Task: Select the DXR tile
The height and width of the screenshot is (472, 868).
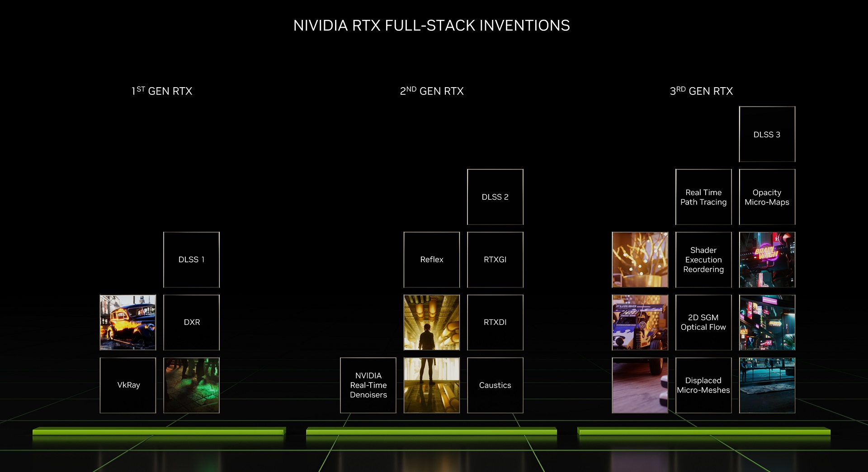Action: 191,322
